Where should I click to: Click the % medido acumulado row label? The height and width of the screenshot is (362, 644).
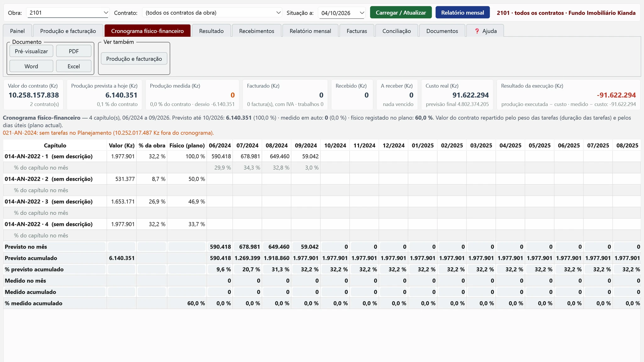33,304
